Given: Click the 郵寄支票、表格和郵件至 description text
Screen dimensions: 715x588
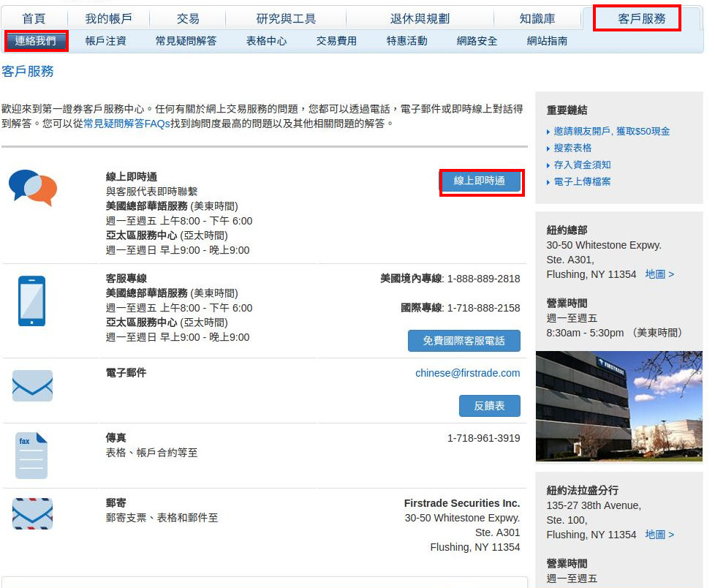Looking at the screenshot, I should click(x=162, y=518).
